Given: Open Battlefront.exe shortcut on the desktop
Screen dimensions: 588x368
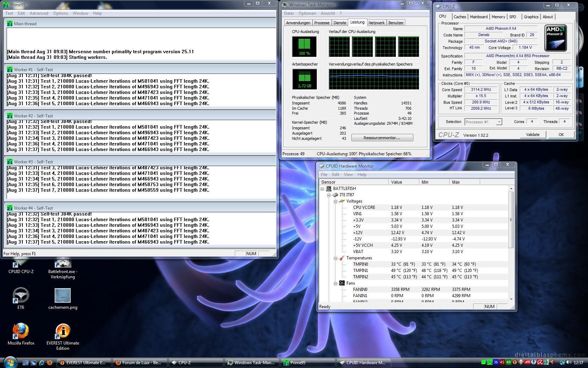Looking at the screenshot, I should click(x=63, y=269).
